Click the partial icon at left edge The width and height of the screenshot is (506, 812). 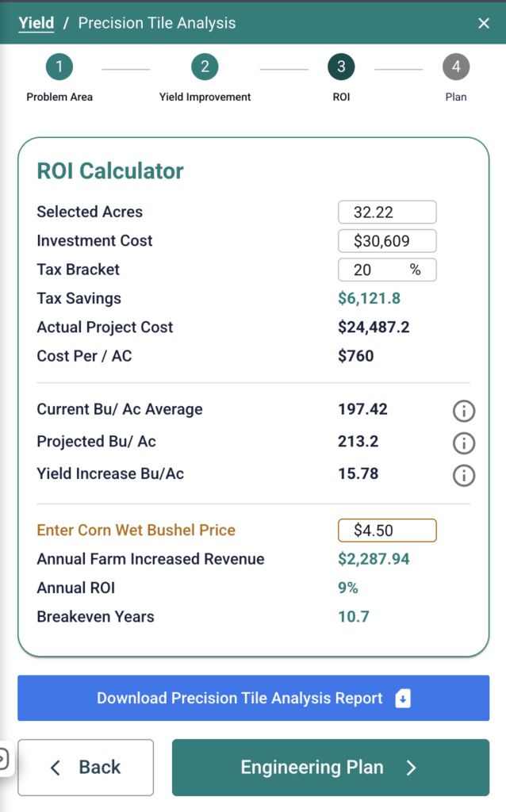click(x=3, y=760)
